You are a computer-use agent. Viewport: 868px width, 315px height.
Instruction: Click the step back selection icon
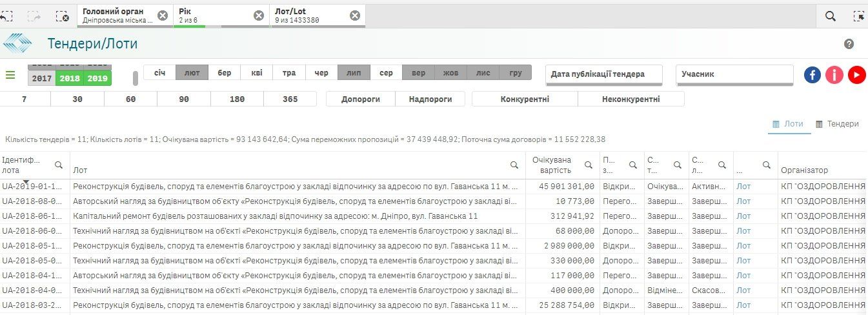6,16
